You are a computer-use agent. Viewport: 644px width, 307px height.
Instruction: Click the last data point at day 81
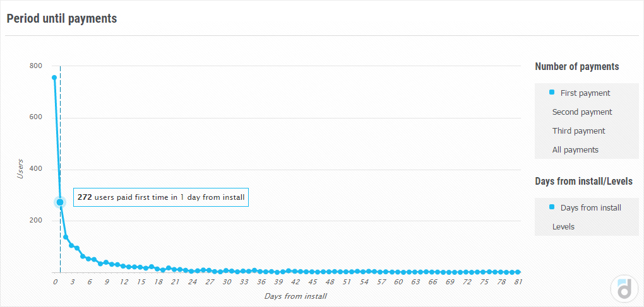pos(518,272)
